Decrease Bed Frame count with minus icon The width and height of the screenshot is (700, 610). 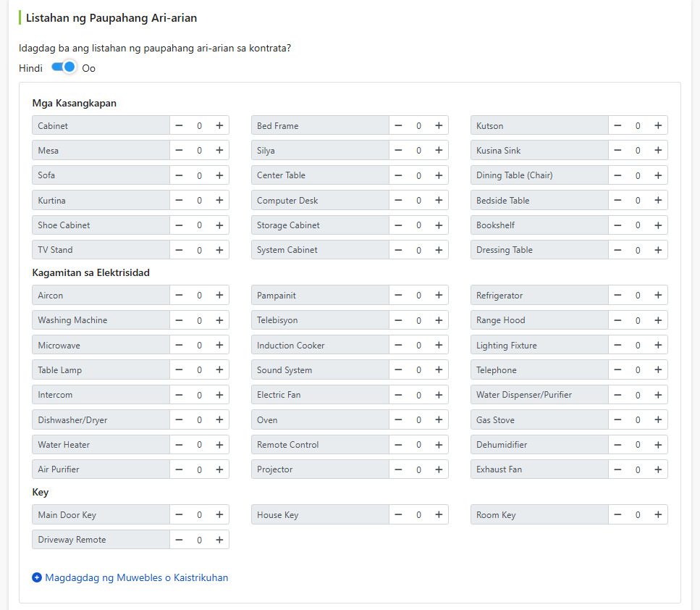[398, 125]
